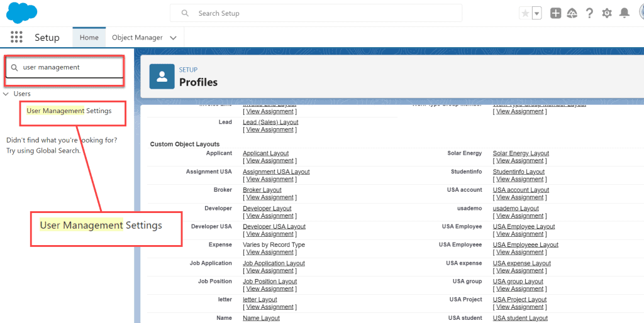Open usademo Layout link
Image resolution: width=644 pixels, height=323 pixels.
tap(516, 209)
